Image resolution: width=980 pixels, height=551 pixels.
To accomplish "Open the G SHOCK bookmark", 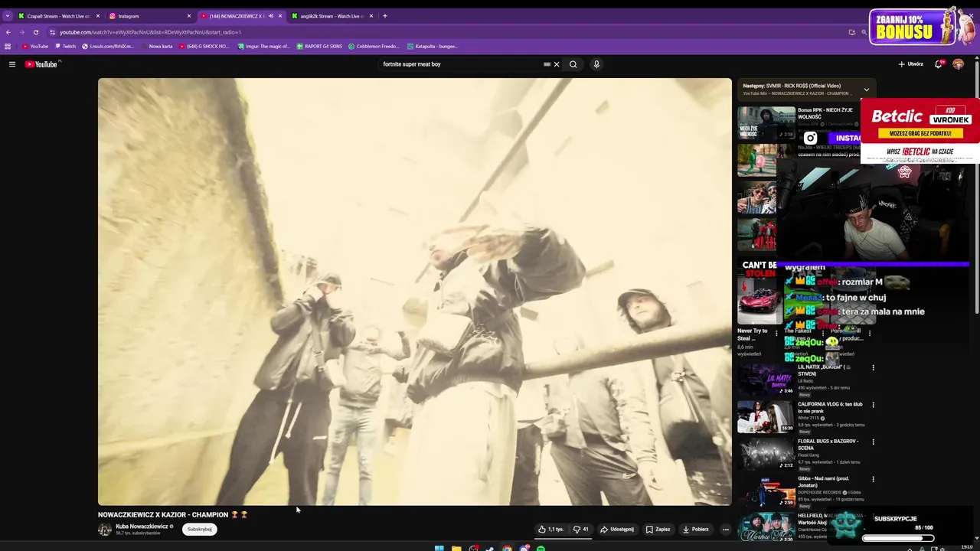I will tap(204, 46).
